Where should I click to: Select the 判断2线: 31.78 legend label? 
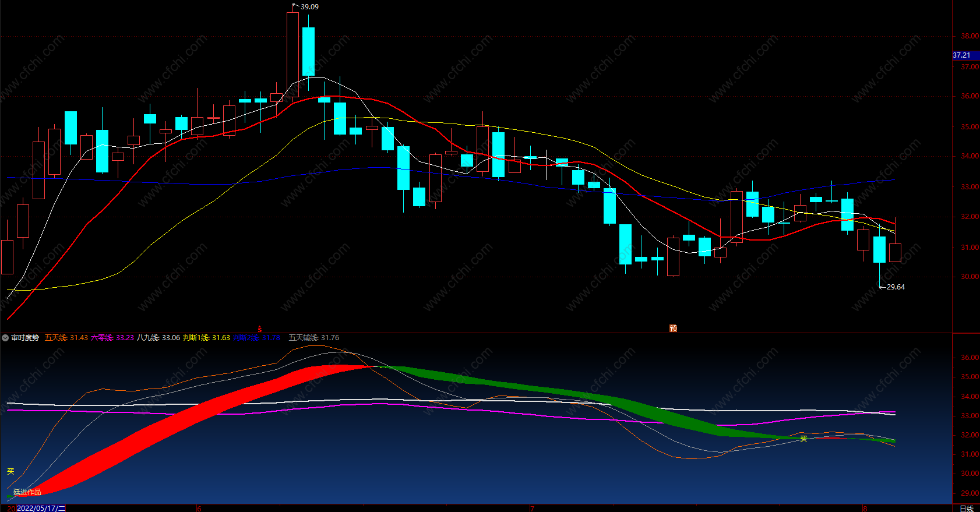click(256, 338)
